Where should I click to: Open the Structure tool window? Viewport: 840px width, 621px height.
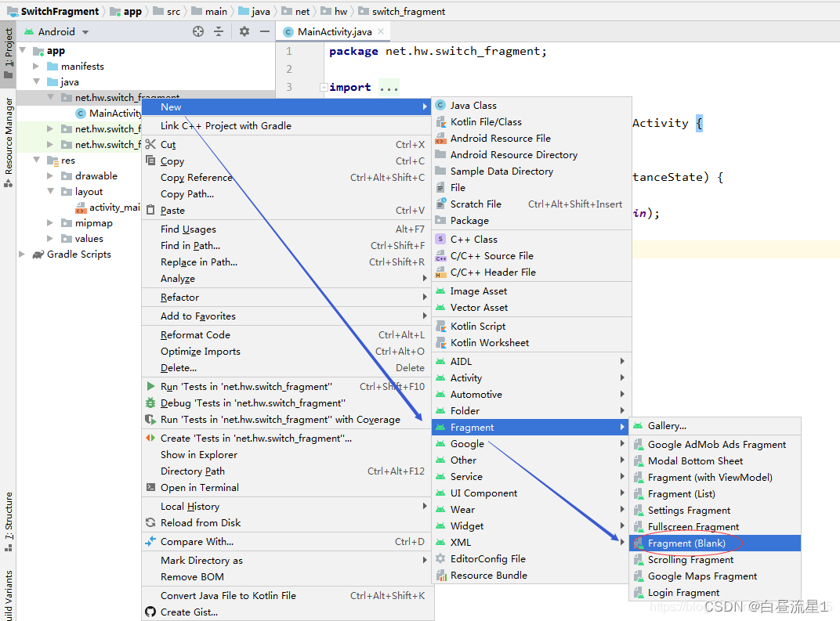[x=9, y=512]
